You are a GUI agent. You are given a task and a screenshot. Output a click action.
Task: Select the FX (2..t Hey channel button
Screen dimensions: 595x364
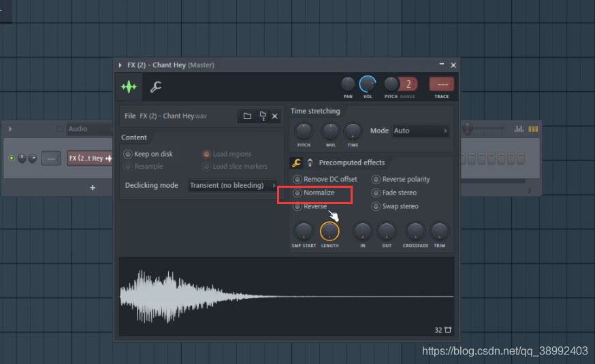coord(90,159)
